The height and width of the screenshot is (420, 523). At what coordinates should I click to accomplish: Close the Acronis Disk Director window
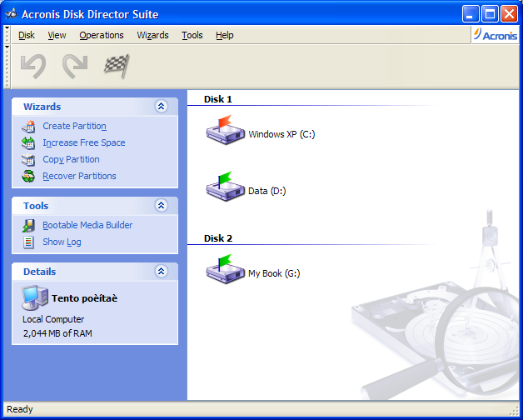[x=510, y=14]
